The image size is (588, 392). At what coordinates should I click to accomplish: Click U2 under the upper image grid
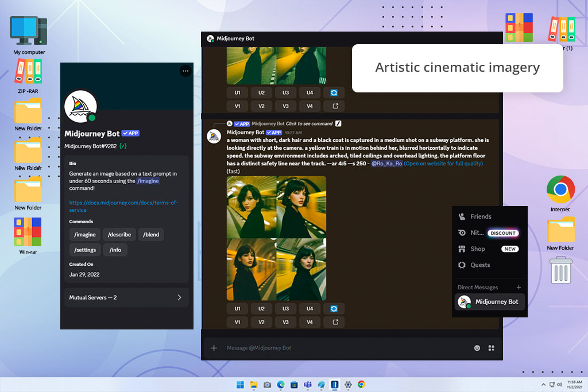point(261,92)
